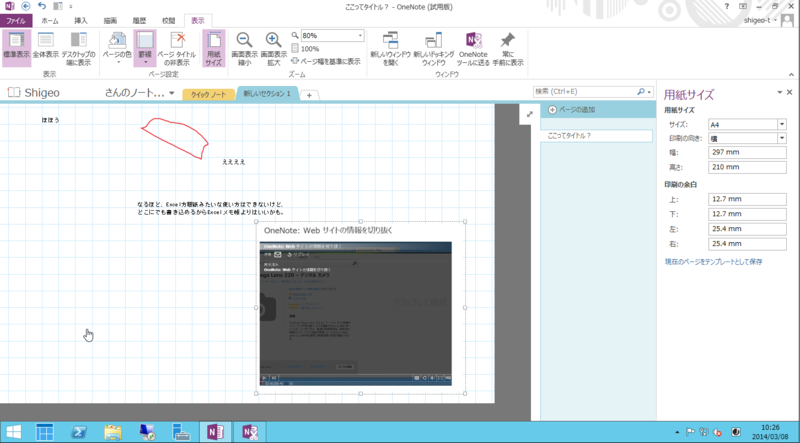This screenshot has height=443, width=800.
Task: Switch to 描画 ribbon tab
Action: tap(110, 21)
